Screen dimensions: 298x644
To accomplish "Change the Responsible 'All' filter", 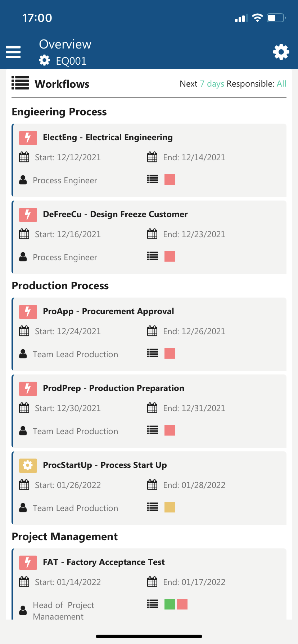I will (281, 84).
